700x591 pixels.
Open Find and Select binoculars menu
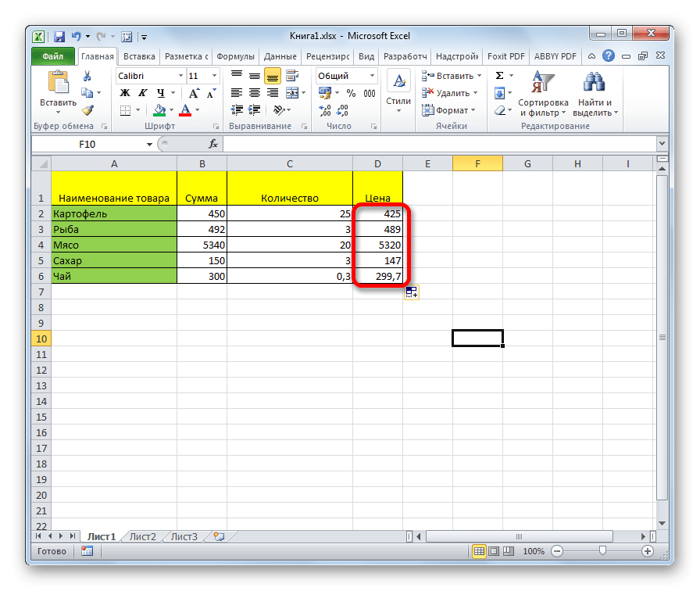[595, 94]
